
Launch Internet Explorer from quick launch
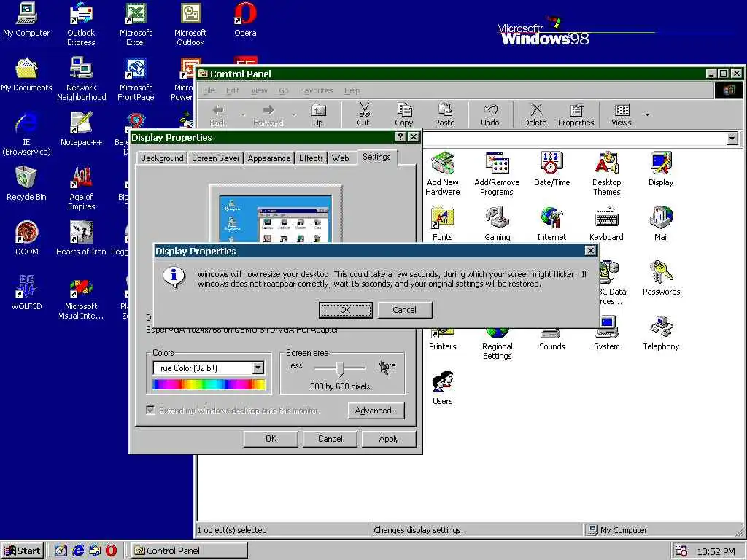77,551
